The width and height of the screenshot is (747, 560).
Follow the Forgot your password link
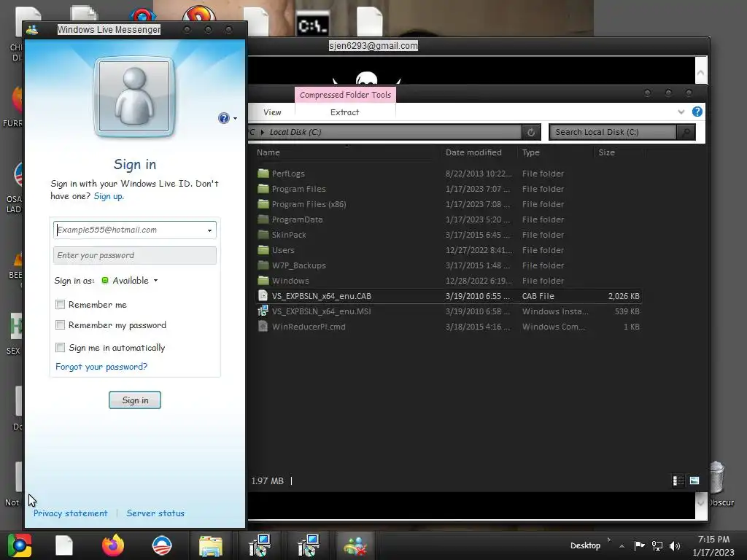tap(101, 367)
